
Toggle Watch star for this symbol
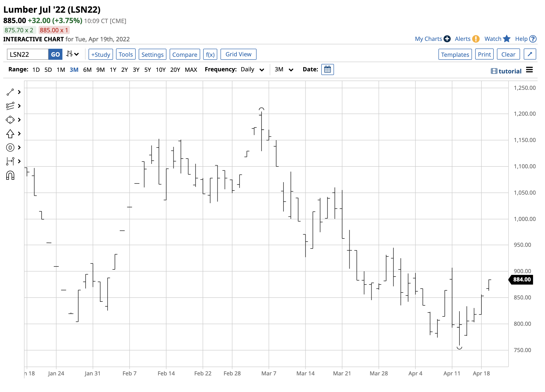point(507,39)
